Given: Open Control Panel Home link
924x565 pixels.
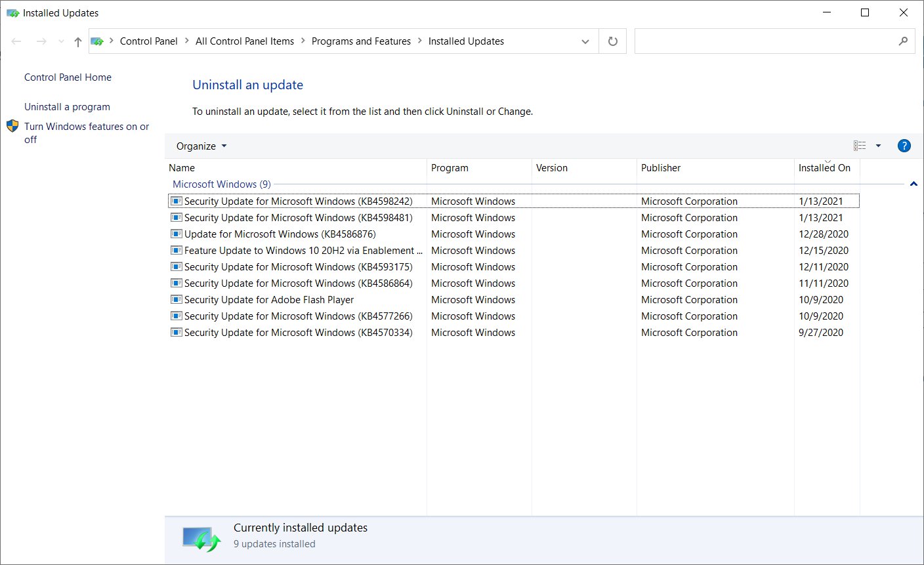Looking at the screenshot, I should point(68,77).
